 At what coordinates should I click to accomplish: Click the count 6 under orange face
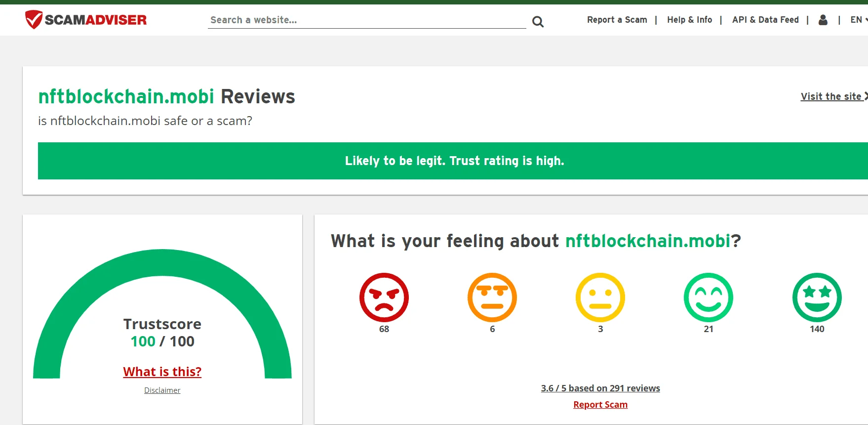click(492, 329)
